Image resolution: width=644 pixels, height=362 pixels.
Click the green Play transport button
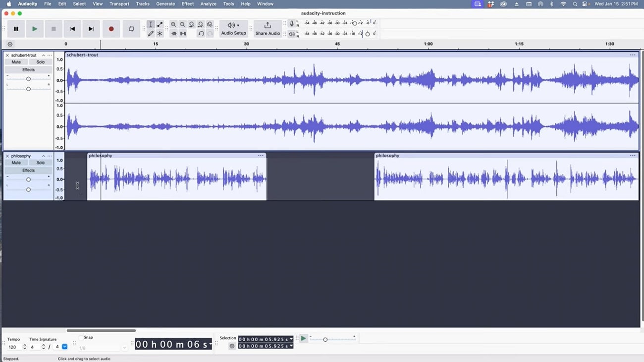35,29
